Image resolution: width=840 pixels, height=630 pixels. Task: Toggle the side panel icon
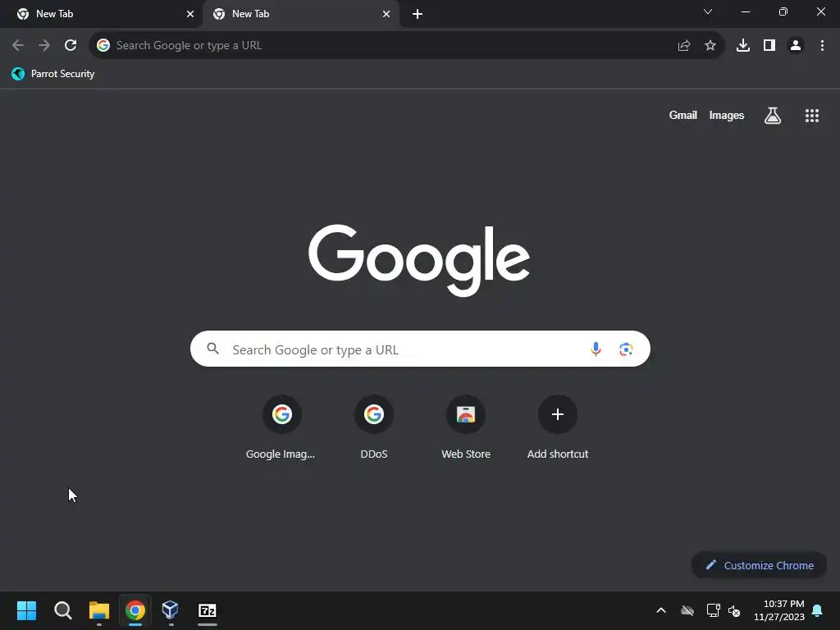click(x=769, y=46)
